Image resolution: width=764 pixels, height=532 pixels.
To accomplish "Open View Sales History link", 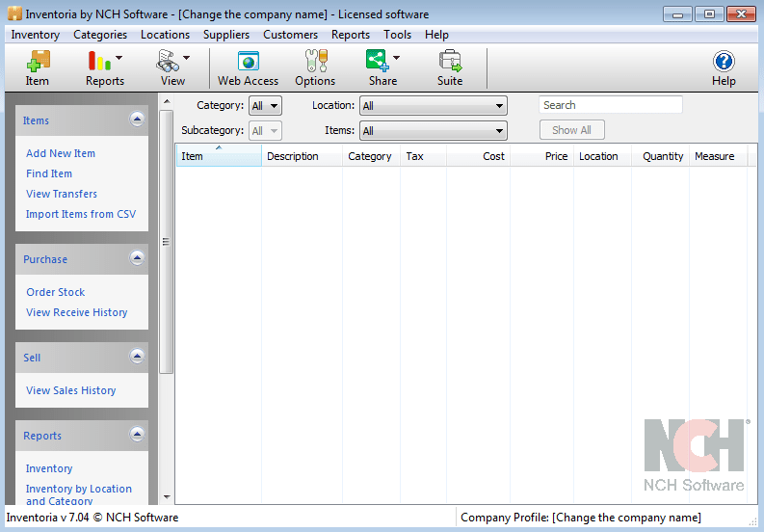I will (71, 390).
